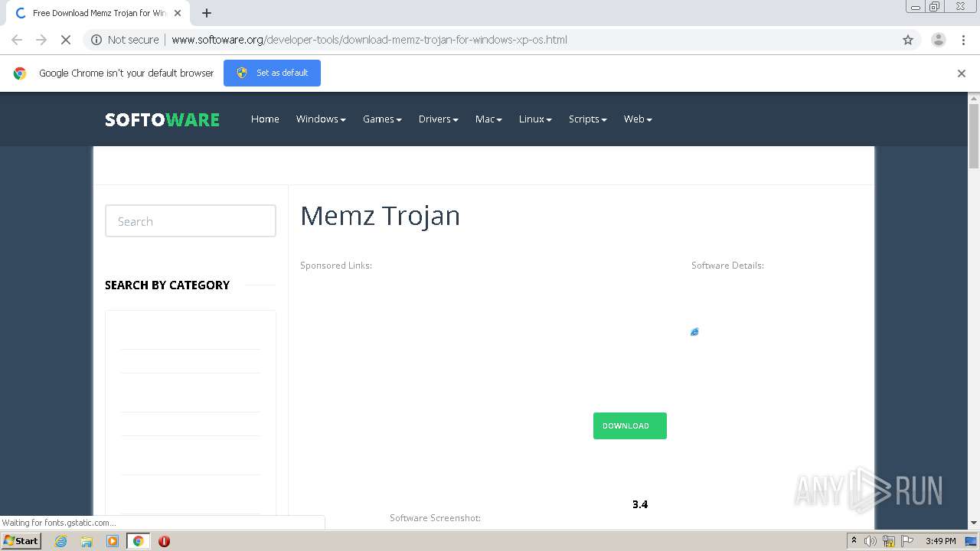This screenshot has width=980, height=551.
Task: Open the File Explorer taskbar icon
Action: pyautogui.click(x=87, y=541)
